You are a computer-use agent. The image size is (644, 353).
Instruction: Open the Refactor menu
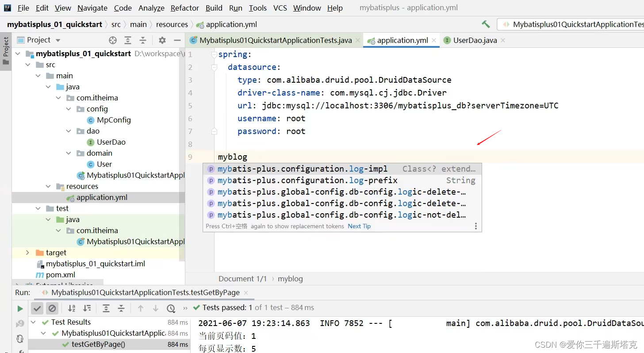coord(184,8)
